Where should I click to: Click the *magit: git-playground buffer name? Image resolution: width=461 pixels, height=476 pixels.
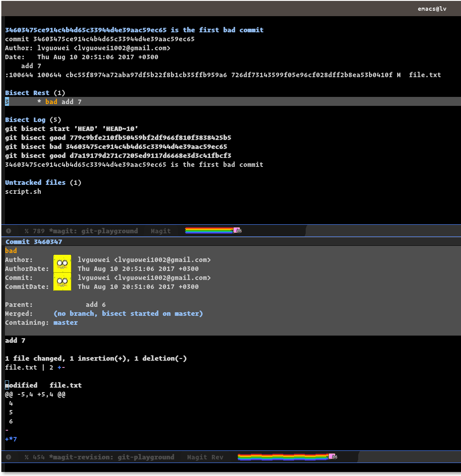tap(93, 231)
